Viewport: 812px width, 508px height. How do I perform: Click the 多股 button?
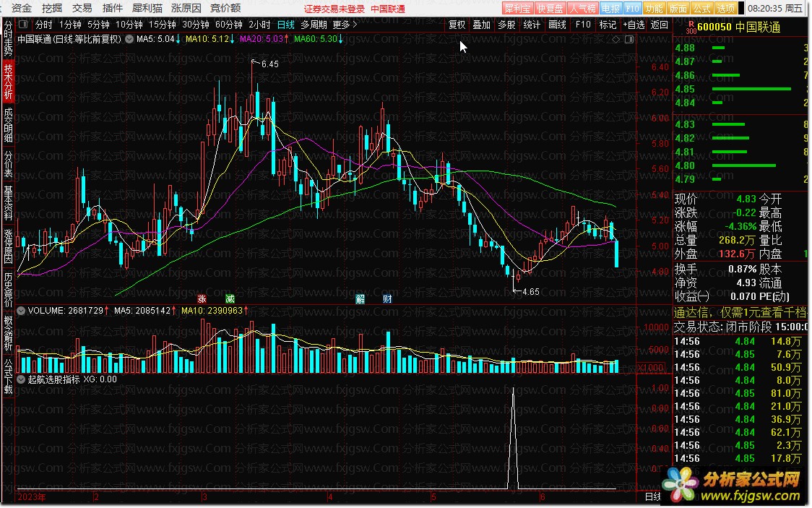click(x=506, y=25)
